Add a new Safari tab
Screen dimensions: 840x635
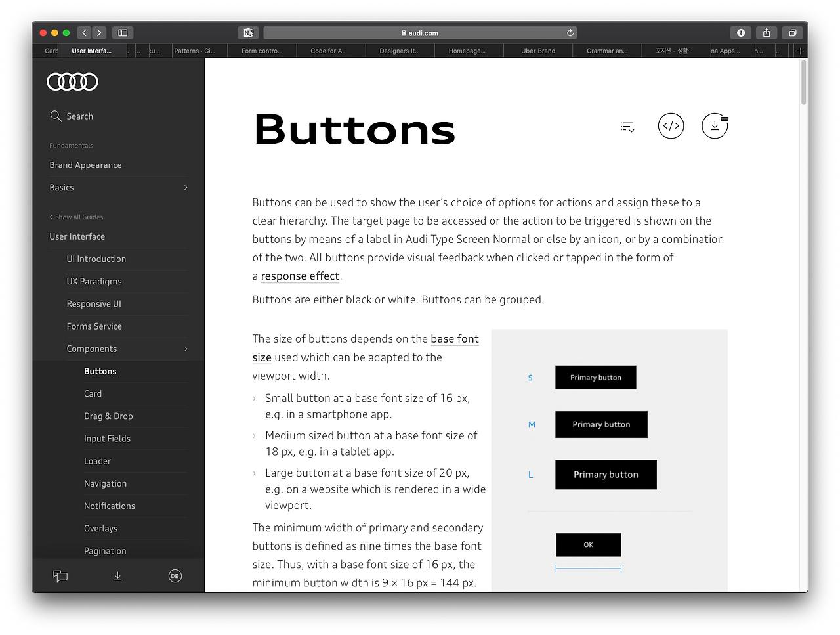(800, 51)
